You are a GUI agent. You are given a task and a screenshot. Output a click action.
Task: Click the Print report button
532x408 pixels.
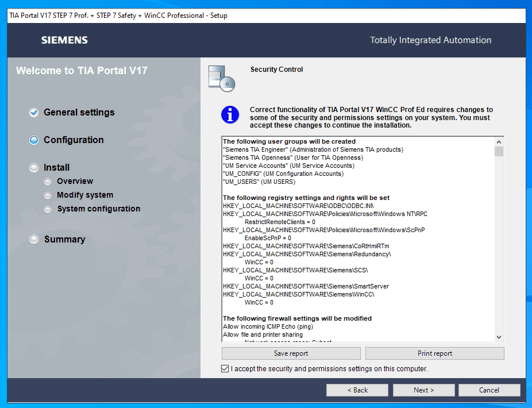[435, 353]
